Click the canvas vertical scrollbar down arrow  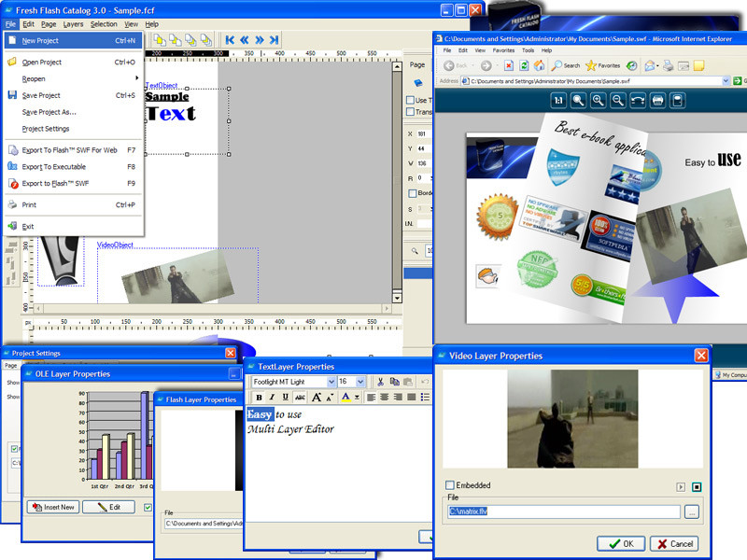click(x=398, y=298)
